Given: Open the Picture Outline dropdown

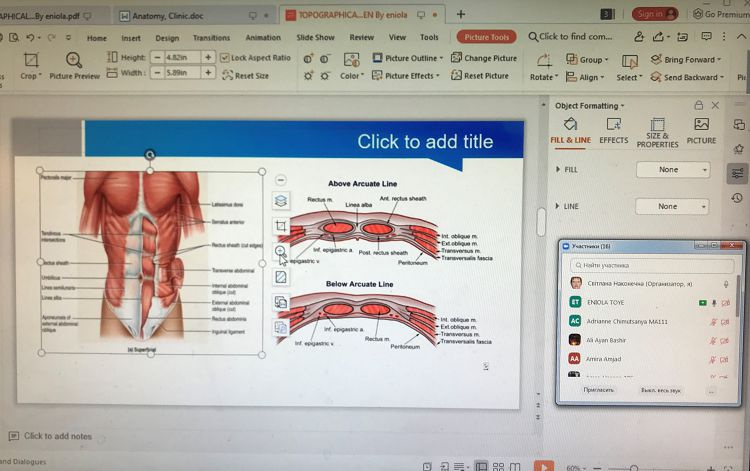Looking at the screenshot, I should pos(408,58).
